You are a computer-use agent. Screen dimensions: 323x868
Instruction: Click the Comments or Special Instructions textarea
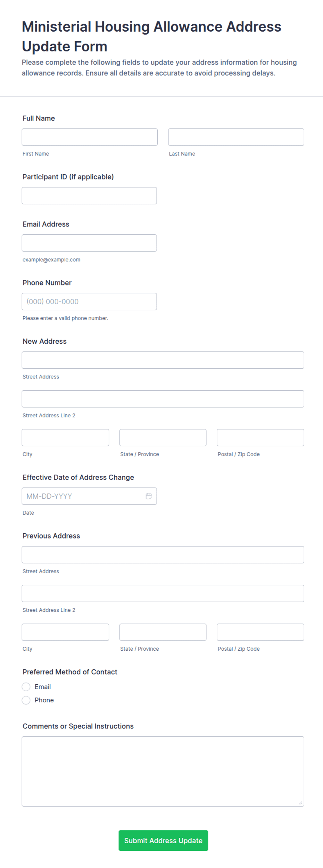(163, 771)
